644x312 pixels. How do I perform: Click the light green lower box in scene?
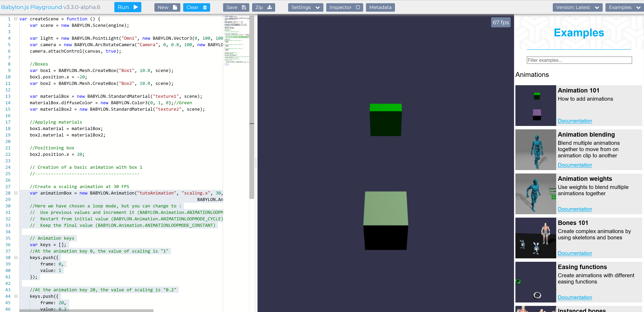(x=385, y=221)
